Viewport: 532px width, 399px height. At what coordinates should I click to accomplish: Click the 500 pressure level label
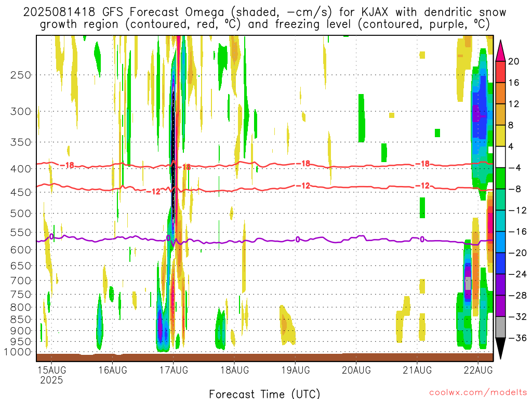pos(21,214)
